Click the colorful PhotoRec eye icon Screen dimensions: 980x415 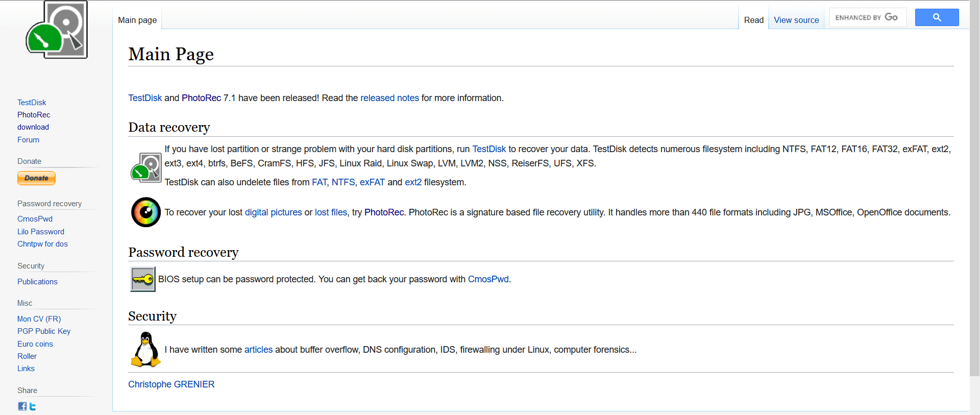pos(146,212)
